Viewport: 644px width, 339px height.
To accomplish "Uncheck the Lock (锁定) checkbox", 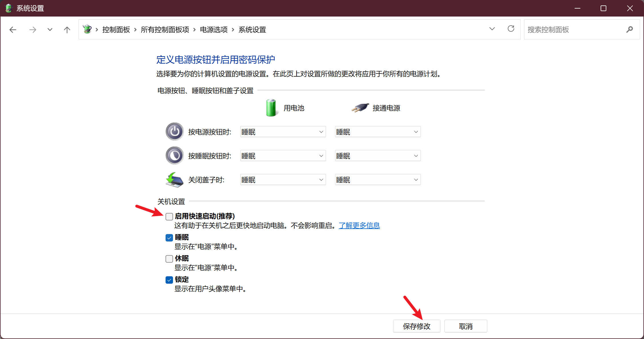I will pyautogui.click(x=169, y=280).
